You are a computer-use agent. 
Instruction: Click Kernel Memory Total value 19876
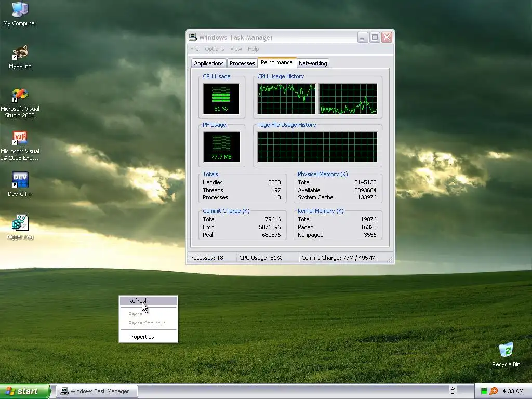pos(368,219)
